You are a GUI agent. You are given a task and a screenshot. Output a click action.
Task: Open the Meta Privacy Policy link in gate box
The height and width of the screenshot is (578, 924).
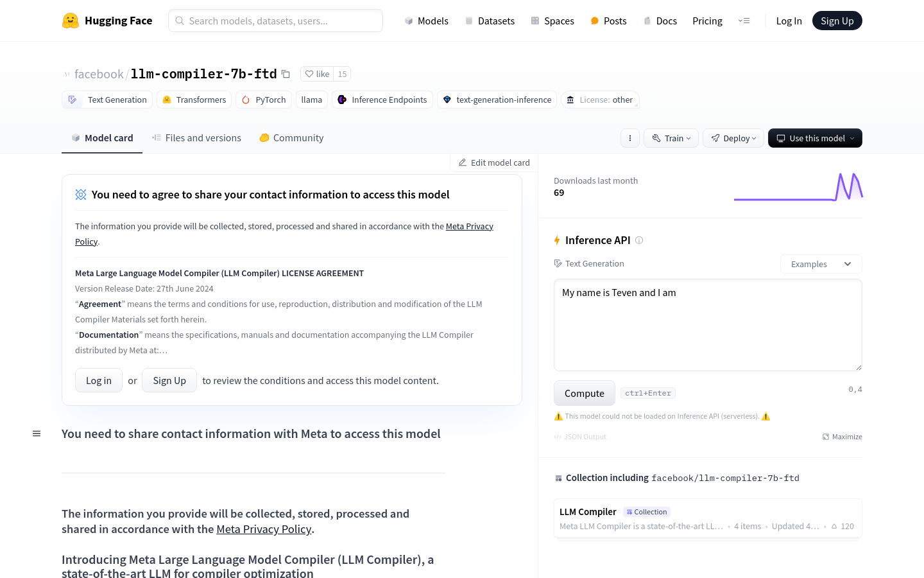(x=470, y=226)
